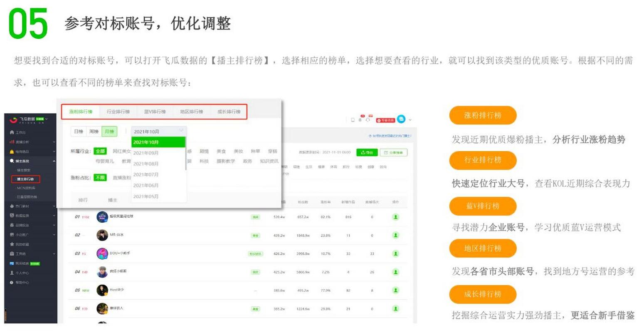Screen dimensions: 644x333
Task: Click 疯狂小杨哥 avatar thumbnail
Action: [x=102, y=272]
